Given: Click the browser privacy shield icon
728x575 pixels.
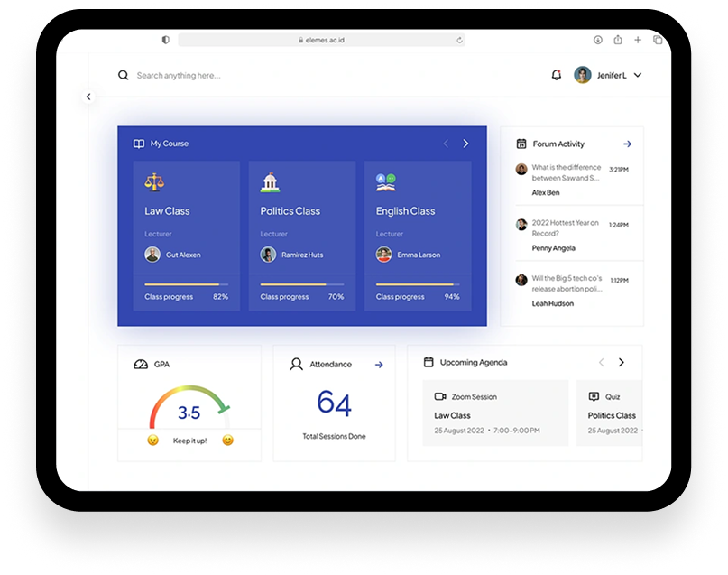Looking at the screenshot, I should [x=165, y=40].
